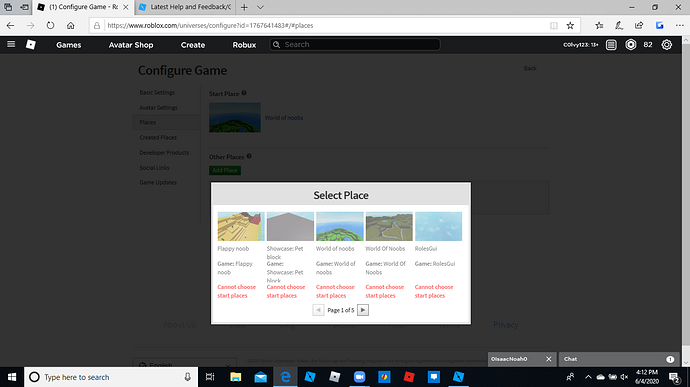
Task: Click the Roblox search field
Action: 355,44
